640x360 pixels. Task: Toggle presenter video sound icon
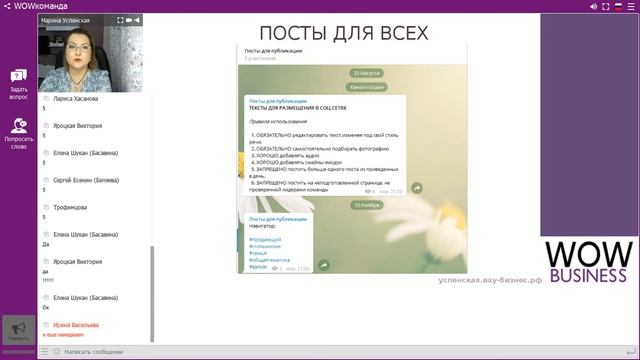pos(137,20)
